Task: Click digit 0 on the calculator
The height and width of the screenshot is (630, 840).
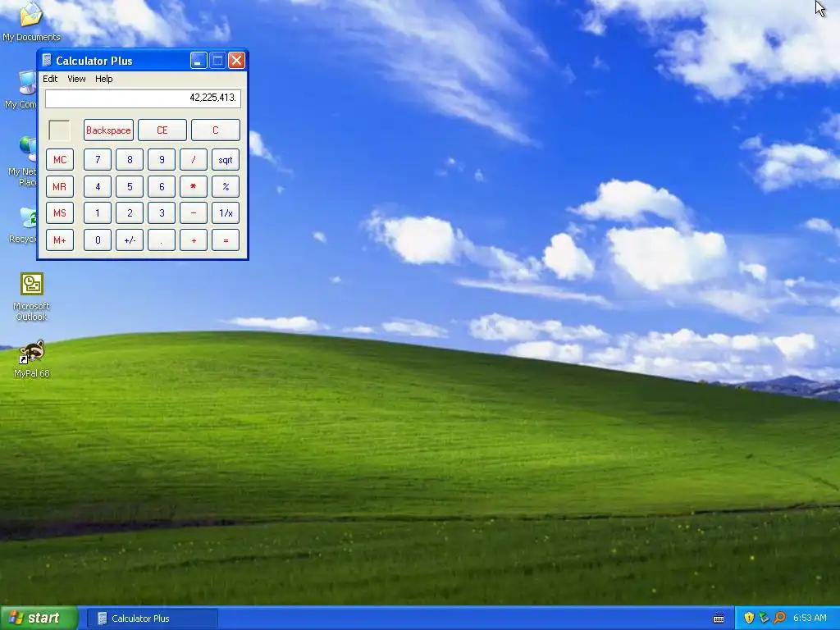Action: (x=98, y=240)
